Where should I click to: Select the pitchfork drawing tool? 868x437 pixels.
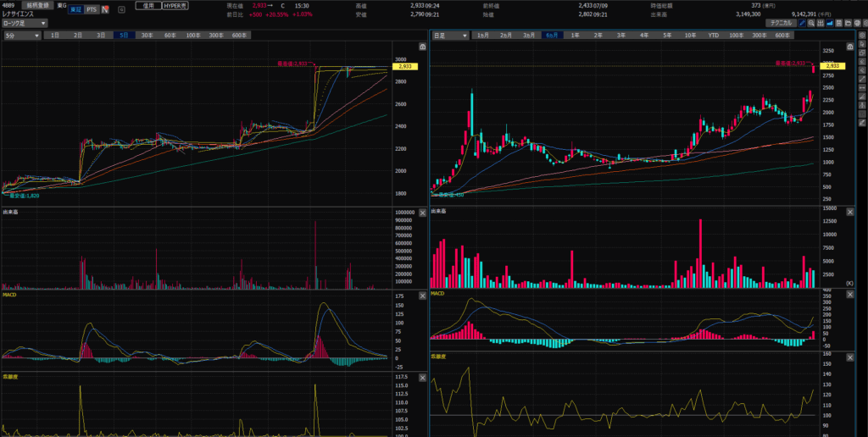point(862,105)
